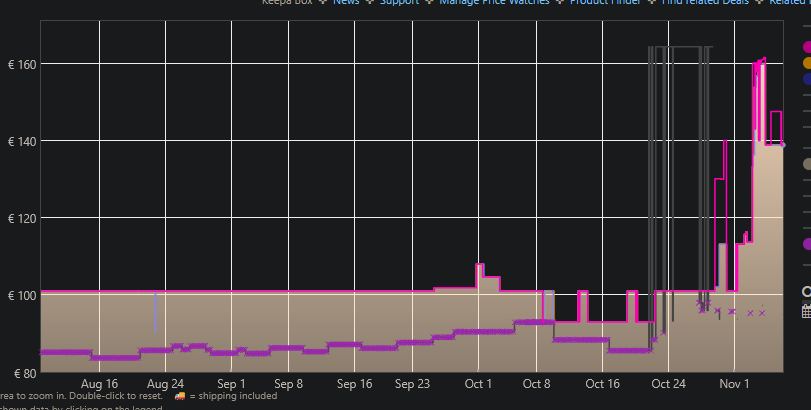Click the tan-gray legend color dot

[x=807, y=164]
